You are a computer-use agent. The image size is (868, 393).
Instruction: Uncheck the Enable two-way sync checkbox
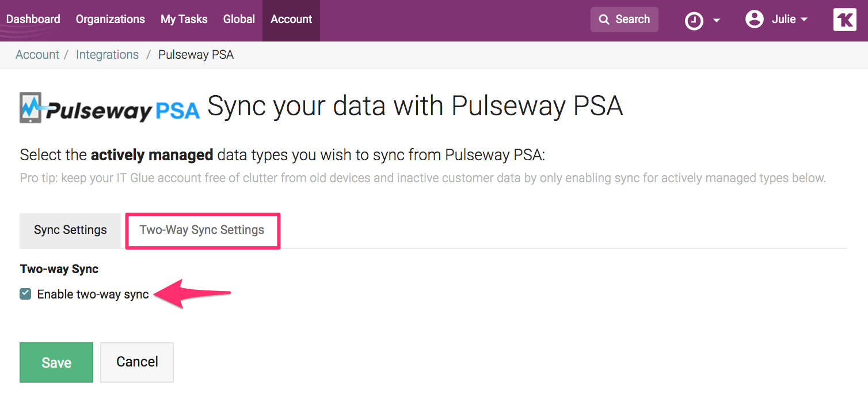25,294
